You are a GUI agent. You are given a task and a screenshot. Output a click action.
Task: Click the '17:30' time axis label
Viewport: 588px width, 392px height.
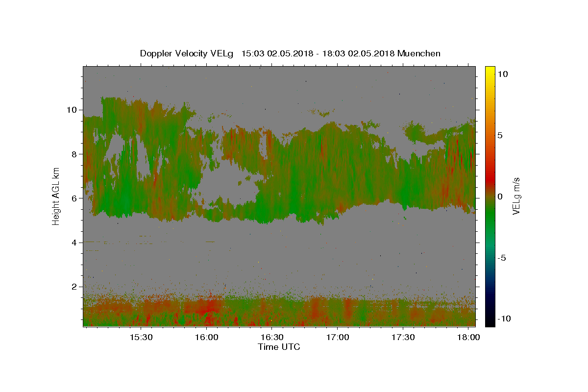click(403, 338)
